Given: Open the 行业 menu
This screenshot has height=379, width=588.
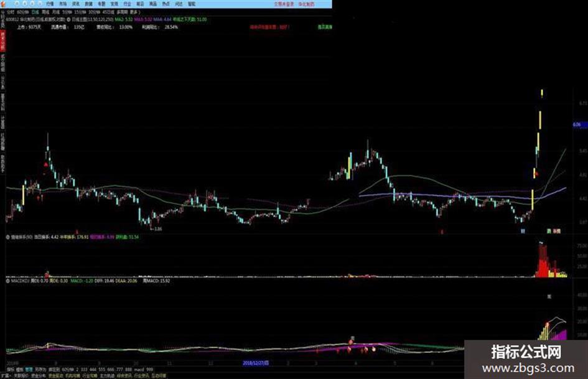Looking at the screenshot, I should (127, 4).
